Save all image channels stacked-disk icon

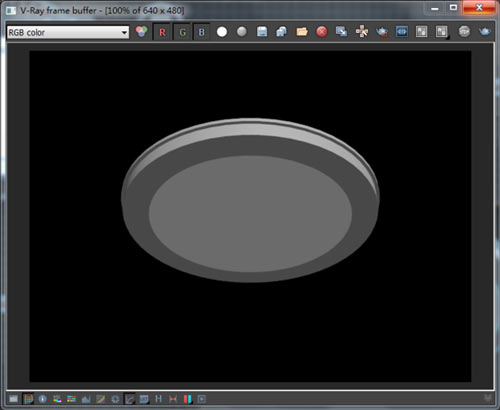coord(282,32)
